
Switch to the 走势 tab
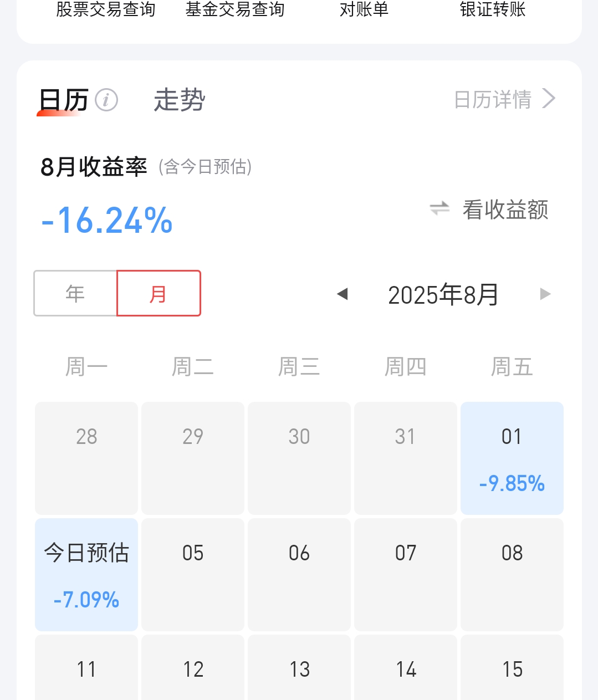[x=180, y=100]
